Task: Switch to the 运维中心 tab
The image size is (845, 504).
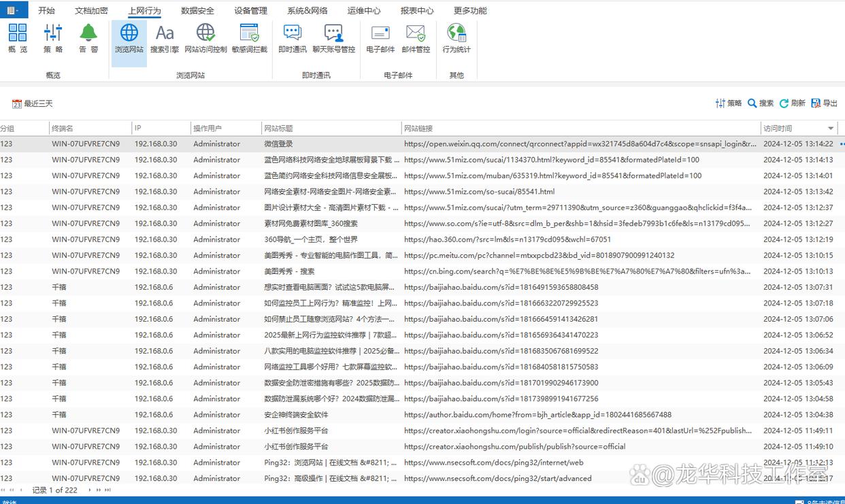Action: click(364, 11)
